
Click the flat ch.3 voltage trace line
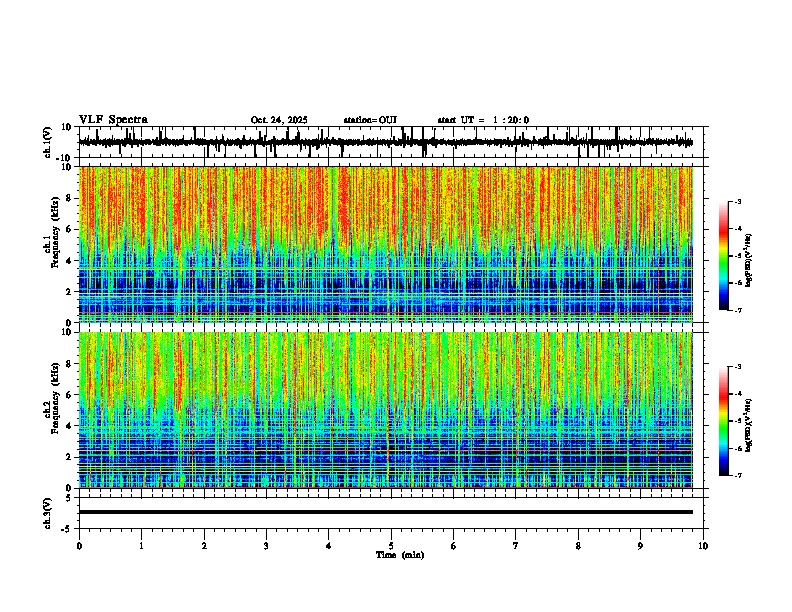point(386,512)
